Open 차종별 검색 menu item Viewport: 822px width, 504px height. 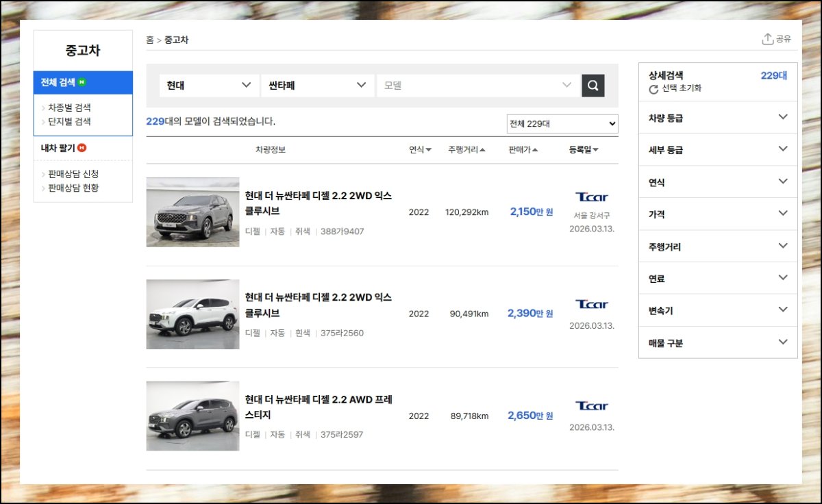tap(69, 108)
